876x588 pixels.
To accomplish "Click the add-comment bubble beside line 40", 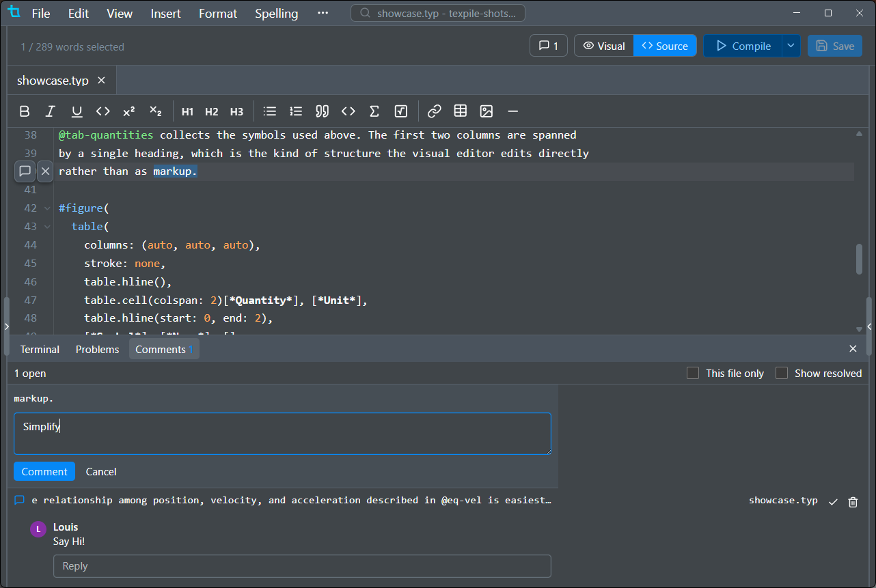I will [25, 171].
